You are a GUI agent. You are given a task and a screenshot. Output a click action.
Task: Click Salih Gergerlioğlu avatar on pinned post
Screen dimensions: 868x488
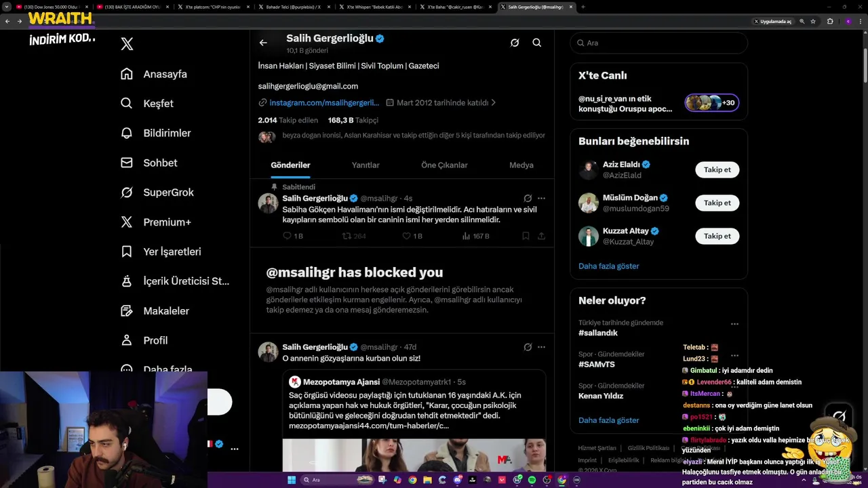point(268,203)
